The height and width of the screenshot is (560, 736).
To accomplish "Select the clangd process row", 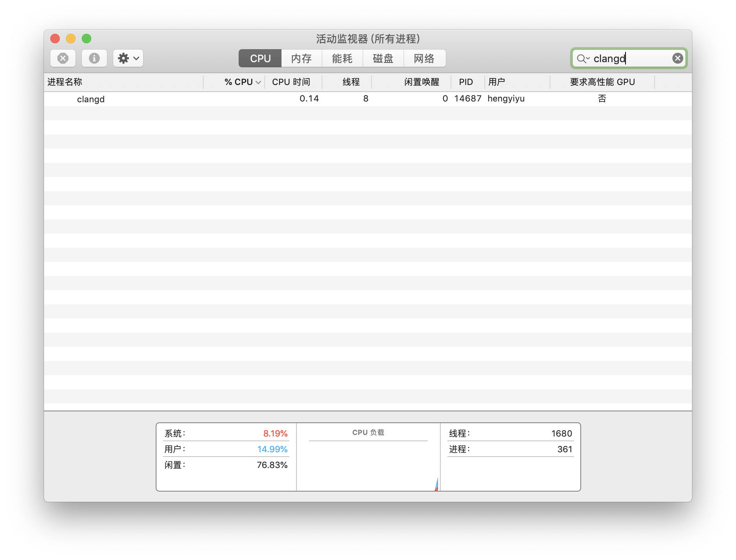I will pyautogui.click(x=368, y=99).
